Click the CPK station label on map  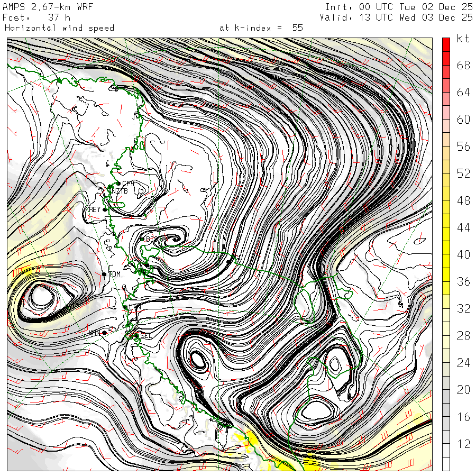click(128, 184)
